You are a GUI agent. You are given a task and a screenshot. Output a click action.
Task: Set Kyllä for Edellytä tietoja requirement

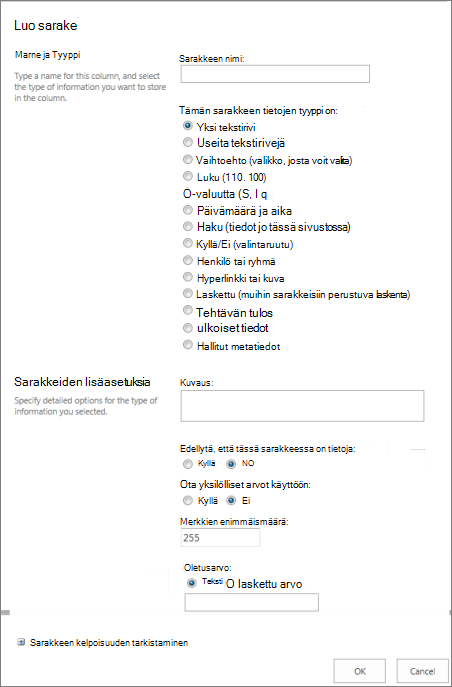click(x=187, y=464)
